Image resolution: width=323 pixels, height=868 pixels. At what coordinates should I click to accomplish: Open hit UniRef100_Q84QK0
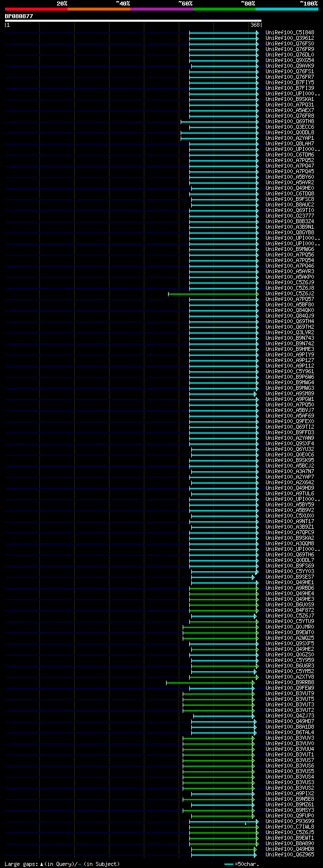tap(290, 311)
